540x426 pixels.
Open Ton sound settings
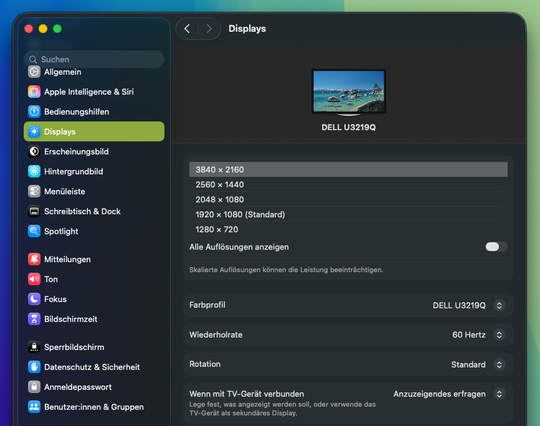pos(94,279)
